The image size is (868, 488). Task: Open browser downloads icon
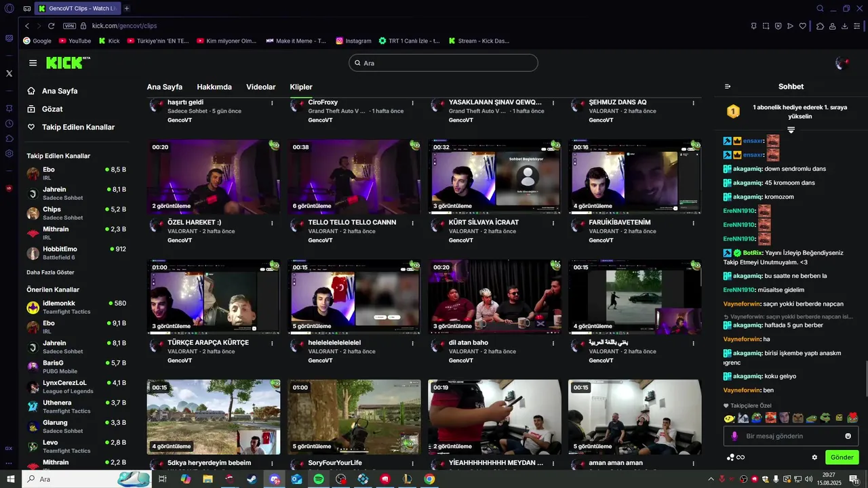point(844,26)
